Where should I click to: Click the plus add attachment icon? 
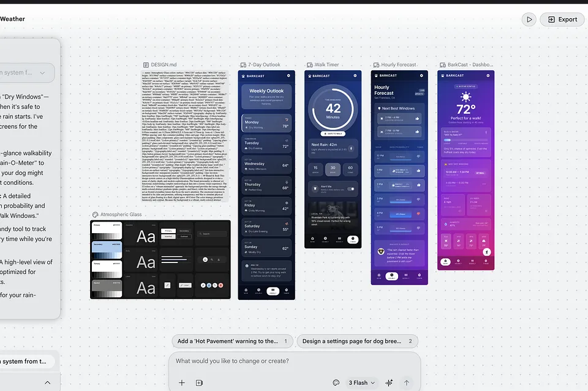(182, 383)
